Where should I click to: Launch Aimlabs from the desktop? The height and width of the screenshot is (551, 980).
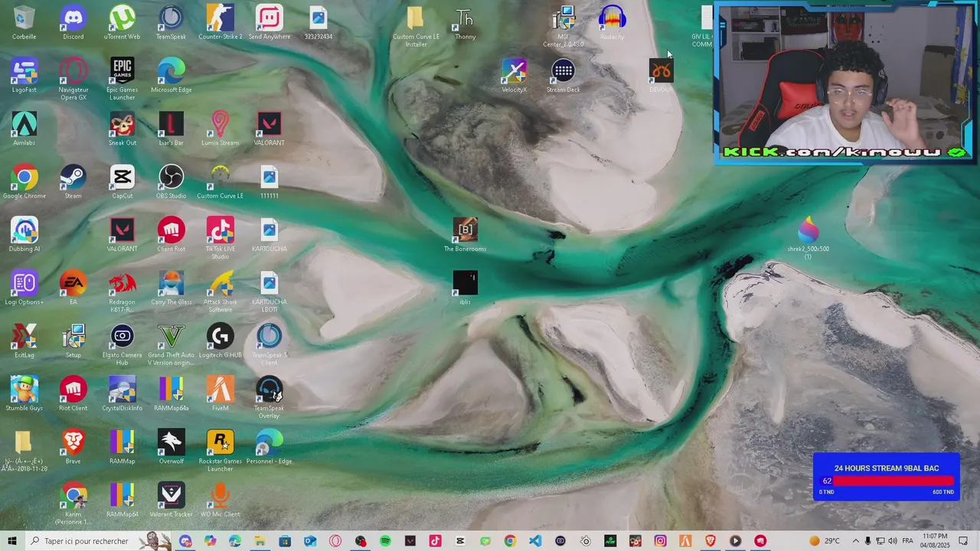[24, 129]
